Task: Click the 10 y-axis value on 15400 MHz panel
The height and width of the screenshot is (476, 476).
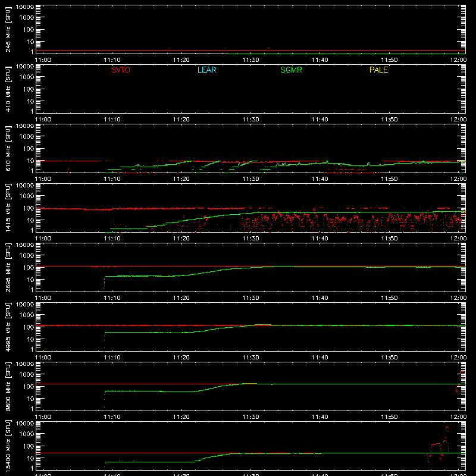Action: pyautogui.click(x=30, y=458)
